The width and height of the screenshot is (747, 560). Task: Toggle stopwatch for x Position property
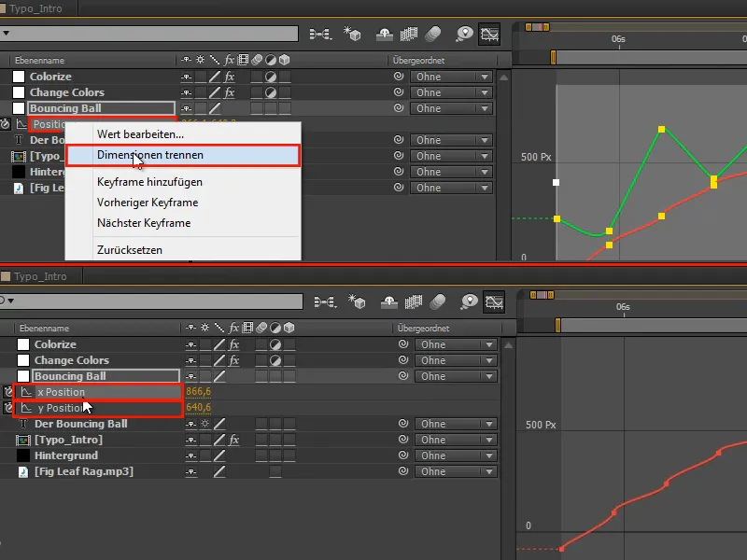(x=8, y=392)
